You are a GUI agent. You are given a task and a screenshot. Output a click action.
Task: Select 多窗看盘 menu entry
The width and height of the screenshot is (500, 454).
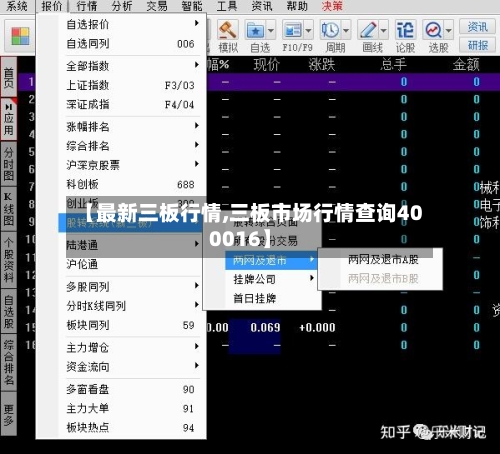(132, 389)
